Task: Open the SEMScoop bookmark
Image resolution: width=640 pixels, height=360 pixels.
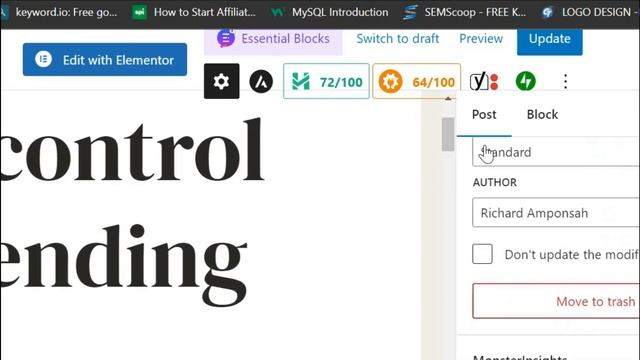Action: tap(464, 12)
